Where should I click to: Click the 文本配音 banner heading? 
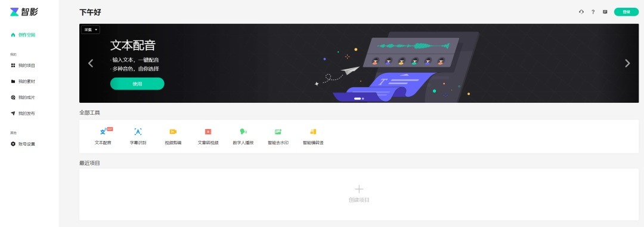pyautogui.click(x=132, y=45)
